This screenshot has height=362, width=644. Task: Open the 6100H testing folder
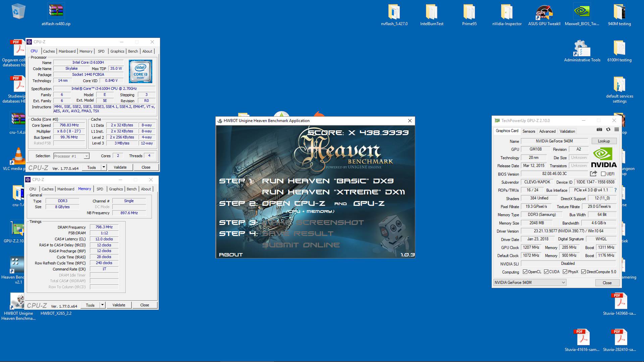tap(619, 50)
